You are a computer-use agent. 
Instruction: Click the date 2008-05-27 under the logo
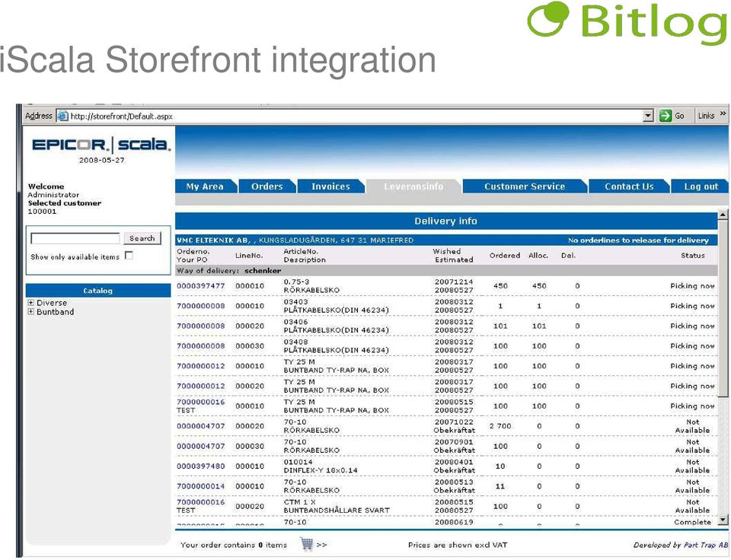[101, 161]
